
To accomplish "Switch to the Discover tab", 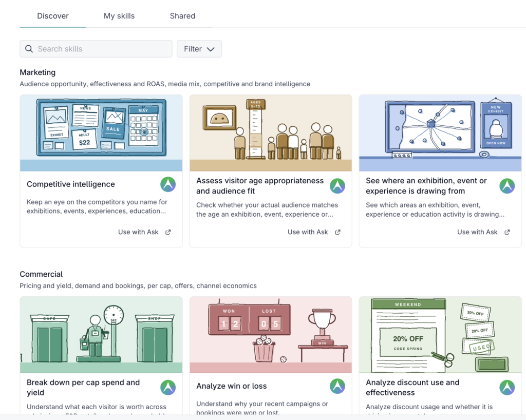I will coord(53,16).
